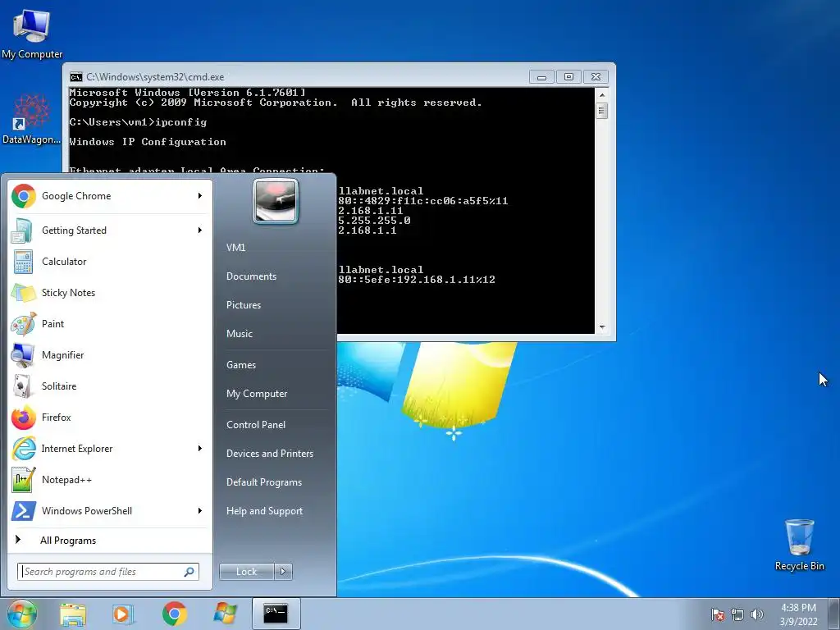Click the 'C:\Users\vm1>ipconfig' line

pos(138,122)
